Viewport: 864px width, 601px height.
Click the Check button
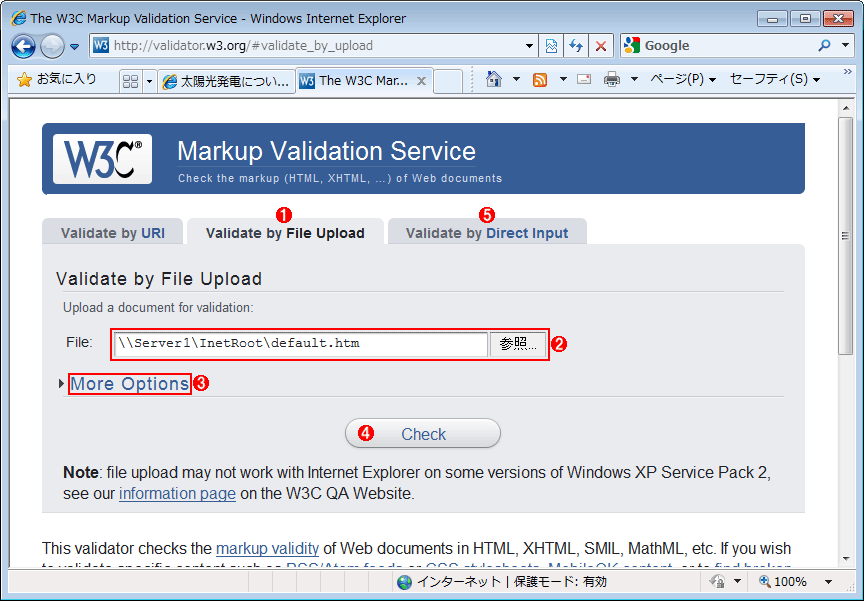pyautogui.click(x=423, y=434)
